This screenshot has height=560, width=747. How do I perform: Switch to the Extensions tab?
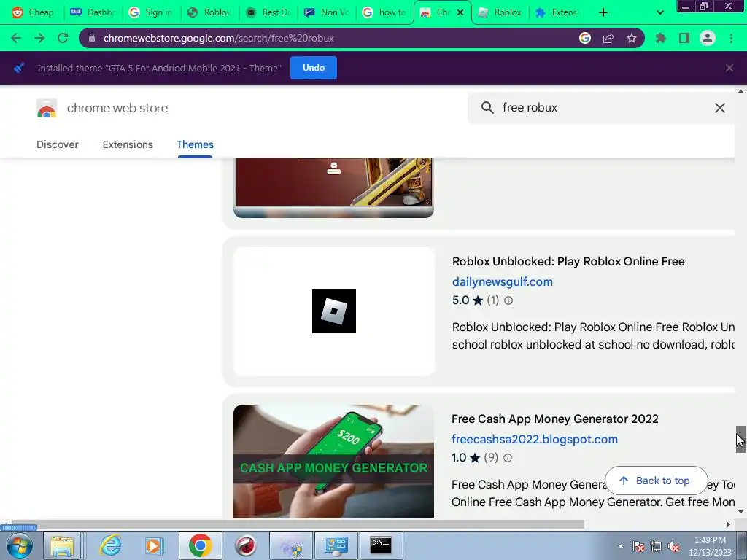coord(128,144)
